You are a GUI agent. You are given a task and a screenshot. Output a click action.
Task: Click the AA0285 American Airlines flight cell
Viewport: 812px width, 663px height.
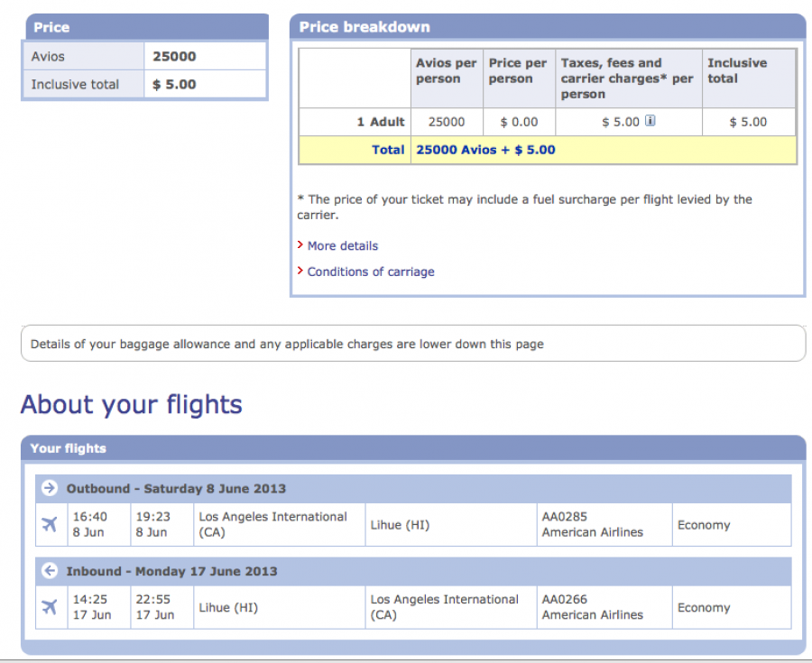pos(604,524)
